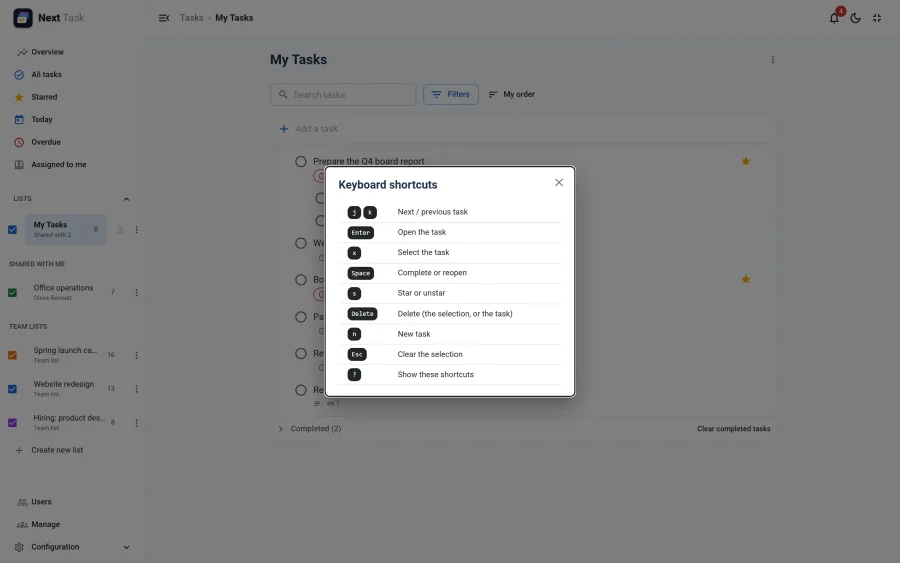The height and width of the screenshot is (563, 900).
Task: Toggle dark mode moon icon
Action: point(855,18)
